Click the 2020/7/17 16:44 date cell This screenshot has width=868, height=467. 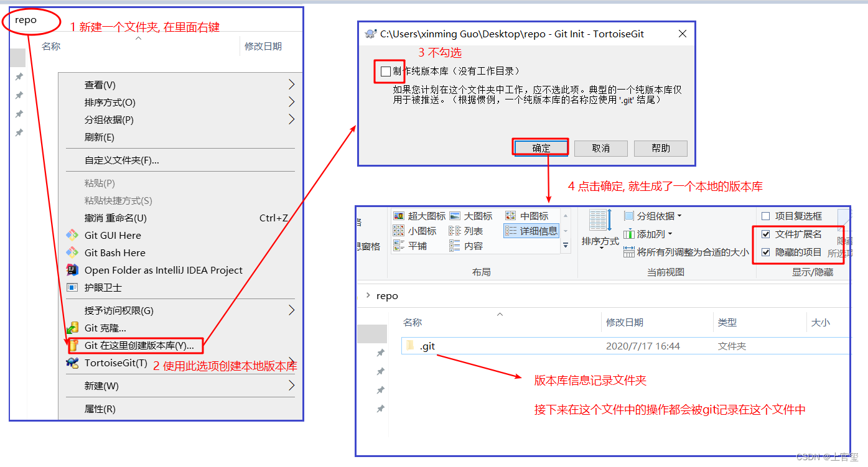click(643, 346)
